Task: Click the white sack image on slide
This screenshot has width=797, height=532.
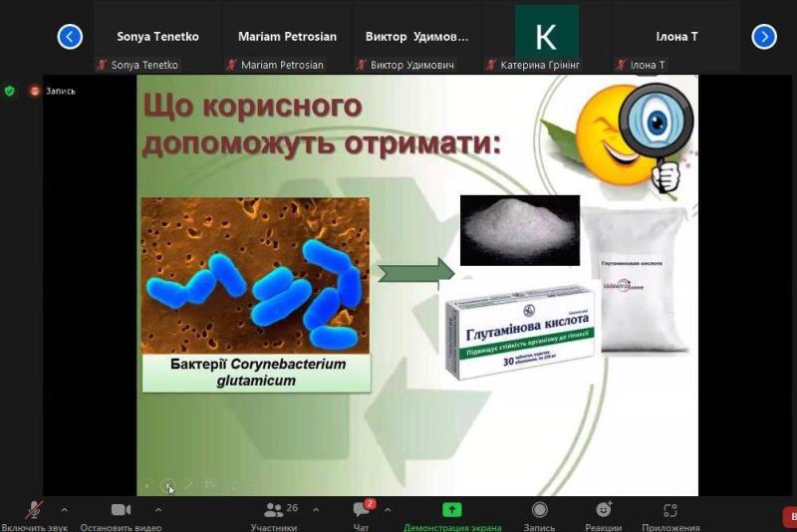Action: (x=638, y=280)
